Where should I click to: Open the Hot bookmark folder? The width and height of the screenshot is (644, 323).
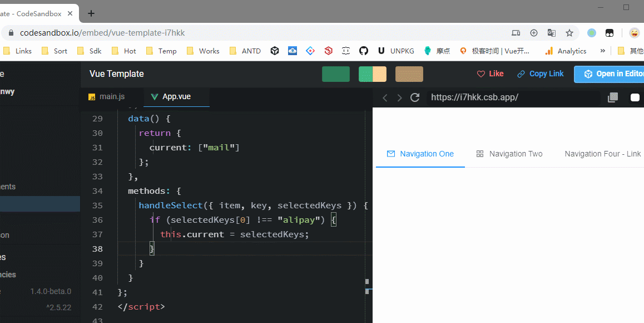pos(124,51)
